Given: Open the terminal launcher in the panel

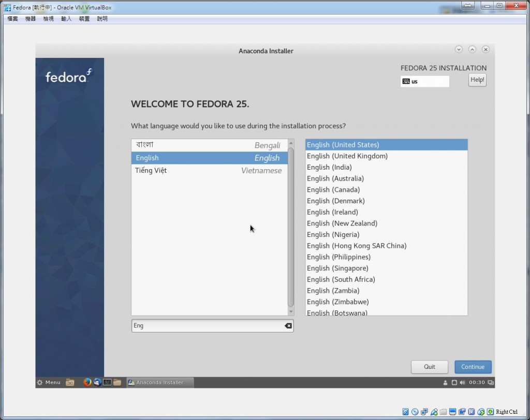Looking at the screenshot, I should [107, 382].
